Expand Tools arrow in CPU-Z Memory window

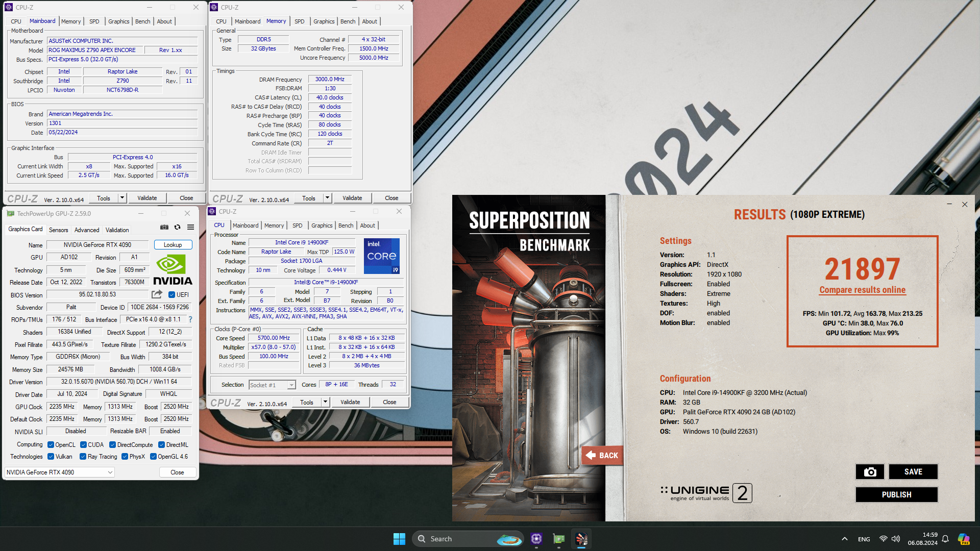(x=327, y=198)
